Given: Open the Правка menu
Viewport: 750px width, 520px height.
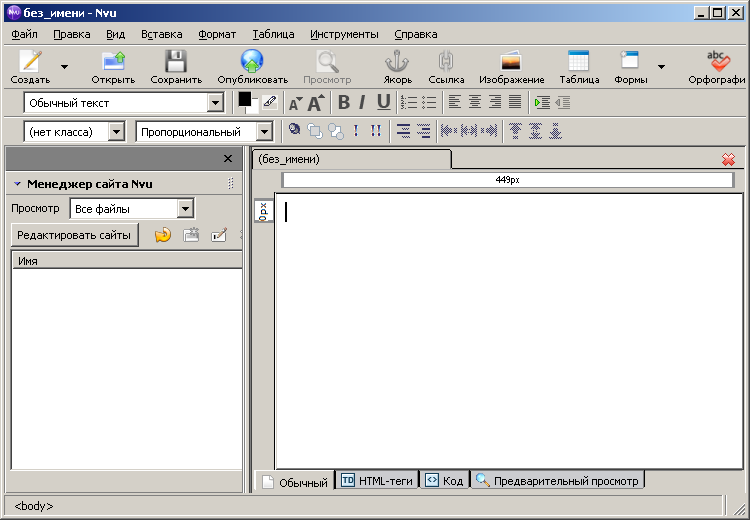Looking at the screenshot, I should coord(72,34).
